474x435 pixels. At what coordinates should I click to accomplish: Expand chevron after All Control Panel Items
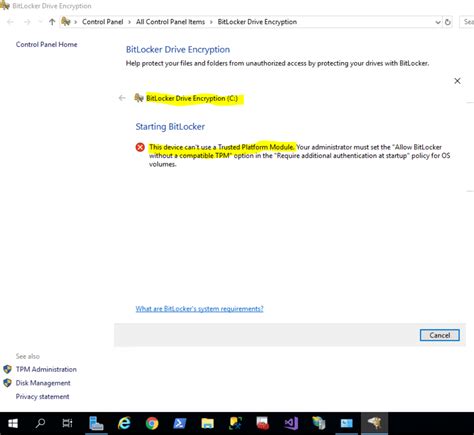tap(211, 22)
